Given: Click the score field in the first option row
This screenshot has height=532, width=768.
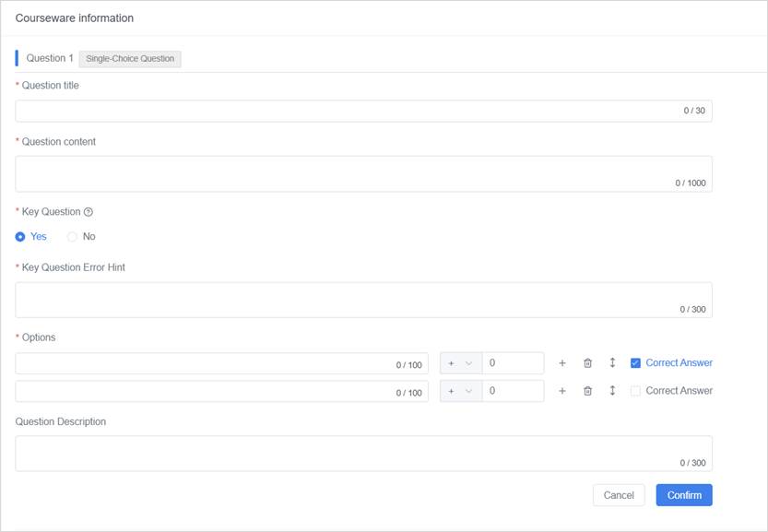Looking at the screenshot, I should click(513, 363).
